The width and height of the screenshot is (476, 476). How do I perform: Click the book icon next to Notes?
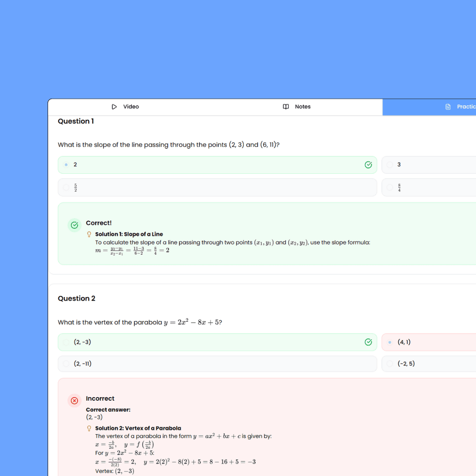click(x=286, y=107)
